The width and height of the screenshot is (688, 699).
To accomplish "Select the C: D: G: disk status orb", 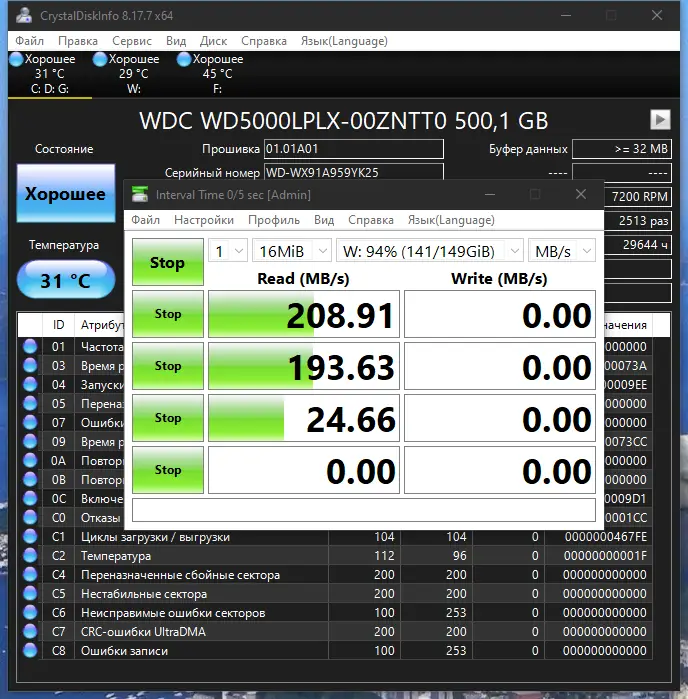I will [16, 59].
